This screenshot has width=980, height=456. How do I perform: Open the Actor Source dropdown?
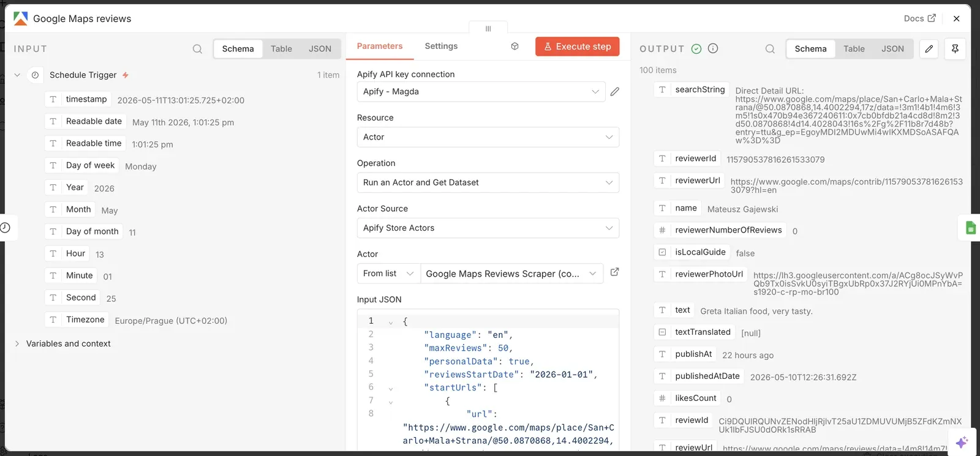[488, 228]
